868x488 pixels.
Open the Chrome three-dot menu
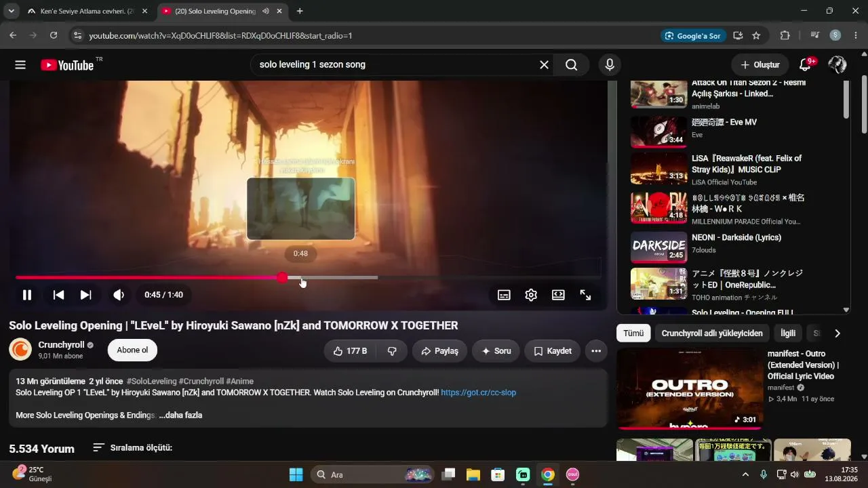pyautogui.click(x=856, y=35)
